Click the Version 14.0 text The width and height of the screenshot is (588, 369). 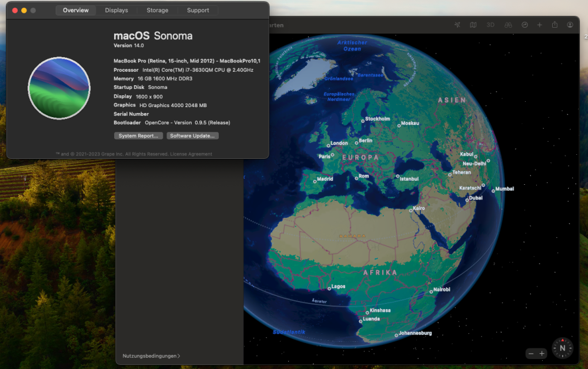(x=129, y=45)
